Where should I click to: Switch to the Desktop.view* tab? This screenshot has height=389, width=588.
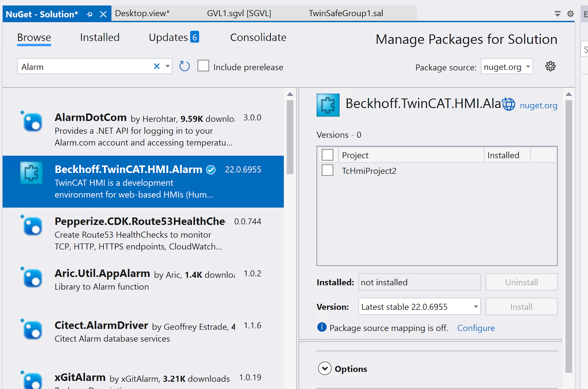142,13
